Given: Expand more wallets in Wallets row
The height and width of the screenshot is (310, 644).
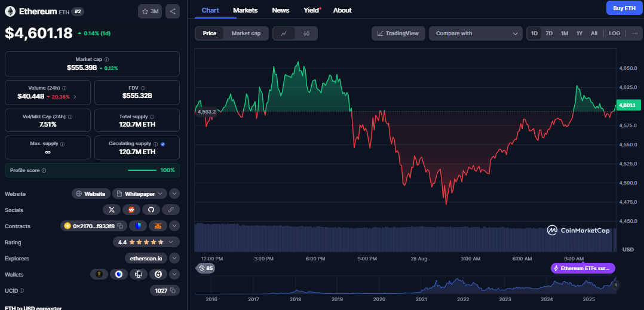Looking at the screenshot, I should (x=174, y=274).
